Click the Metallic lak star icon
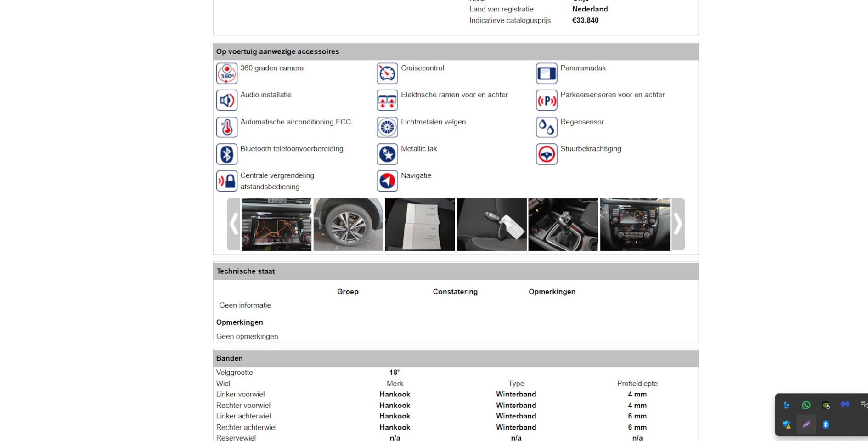Viewport: 868px width, 441px height. [387, 154]
